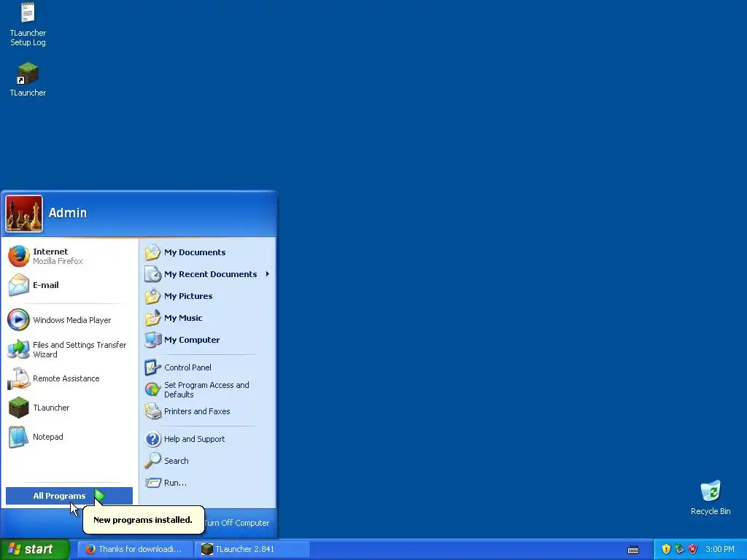
Task: Expand the All Programs menu
Action: pyautogui.click(x=69, y=496)
